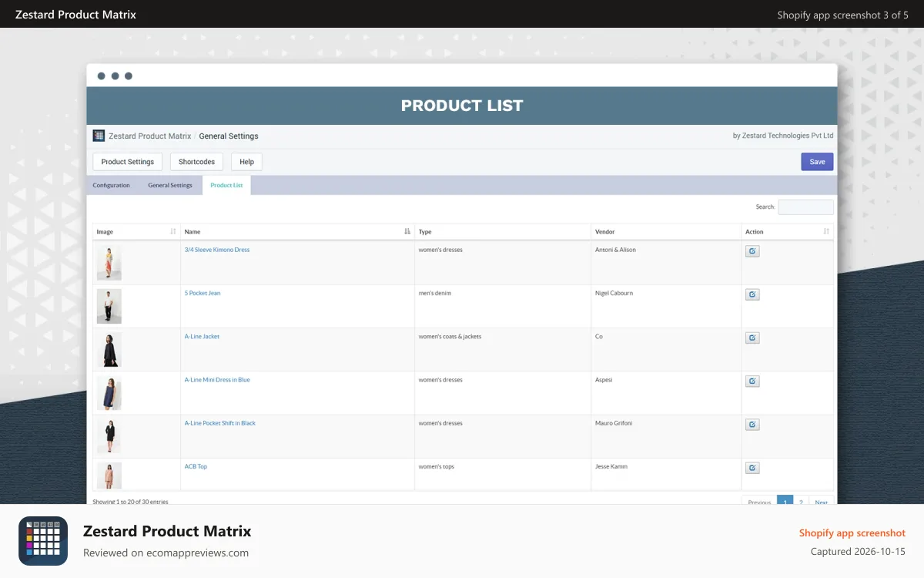This screenshot has width=924, height=578.
Task: Click the General Settings breadcrumb text
Action: (x=229, y=136)
